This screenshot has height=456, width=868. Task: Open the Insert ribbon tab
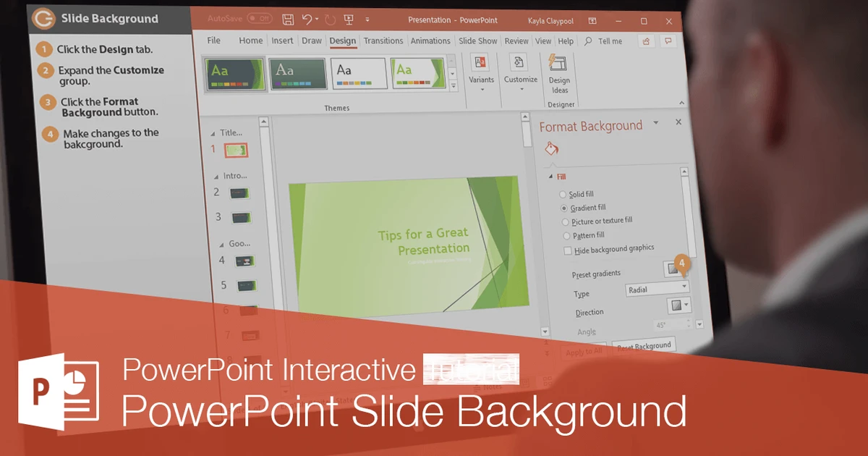(282, 41)
